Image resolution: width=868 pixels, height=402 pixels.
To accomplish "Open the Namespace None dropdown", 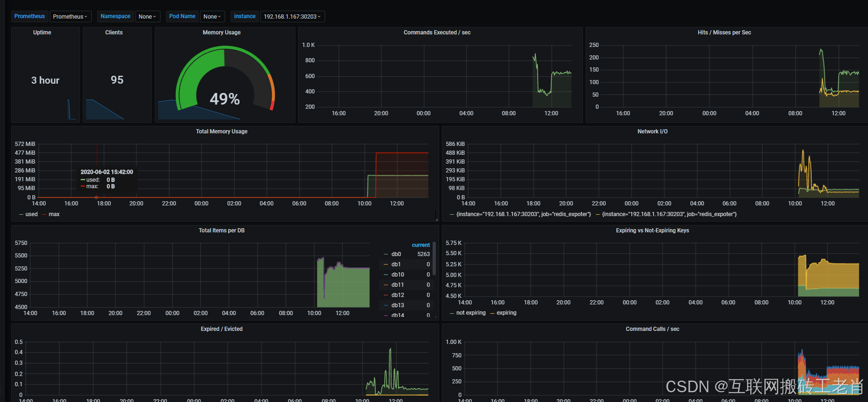I will click(147, 17).
